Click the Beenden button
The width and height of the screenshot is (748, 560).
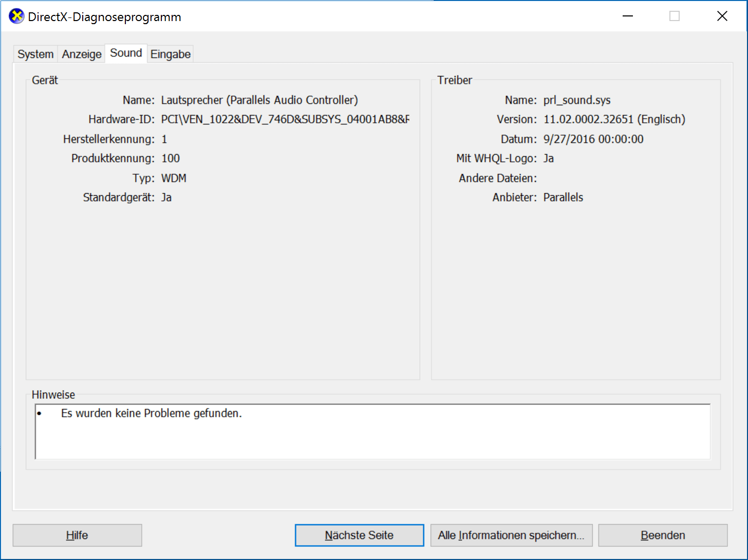[663, 535]
